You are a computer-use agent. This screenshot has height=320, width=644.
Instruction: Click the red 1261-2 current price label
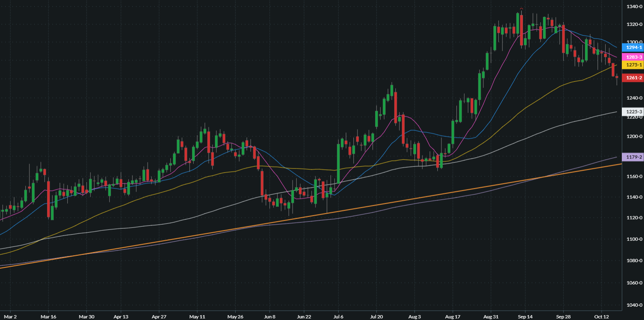coord(633,78)
